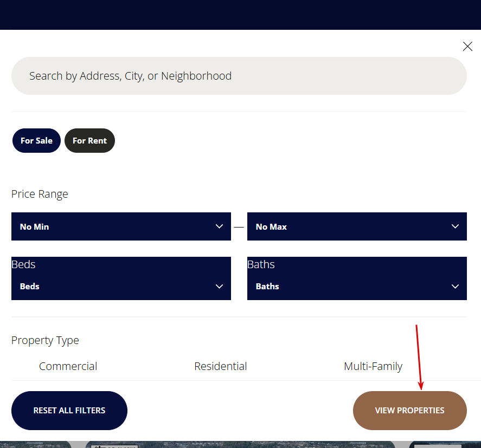
Task: Expand the Beds selection dropdown
Action: [x=120, y=286]
